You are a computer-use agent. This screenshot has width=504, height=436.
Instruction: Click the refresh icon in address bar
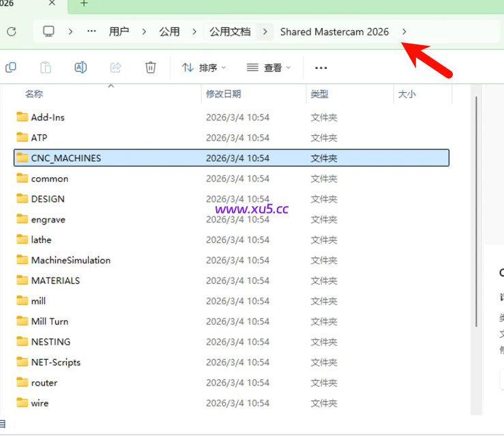[x=11, y=31]
